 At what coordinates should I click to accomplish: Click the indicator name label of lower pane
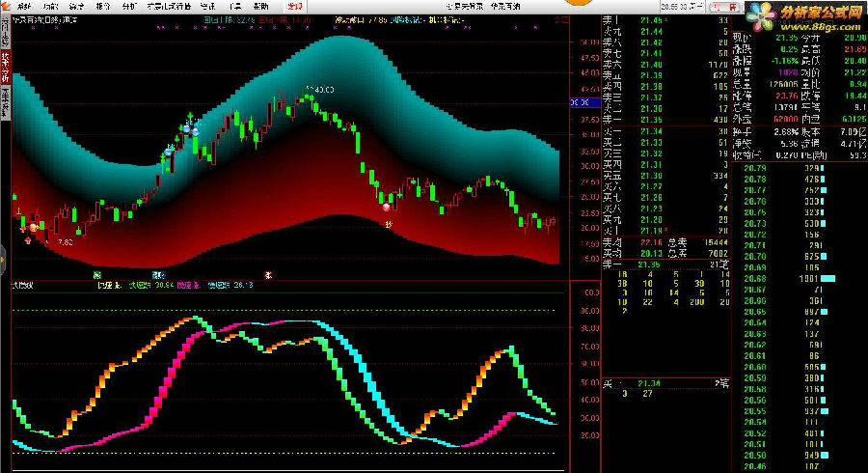[23, 285]
